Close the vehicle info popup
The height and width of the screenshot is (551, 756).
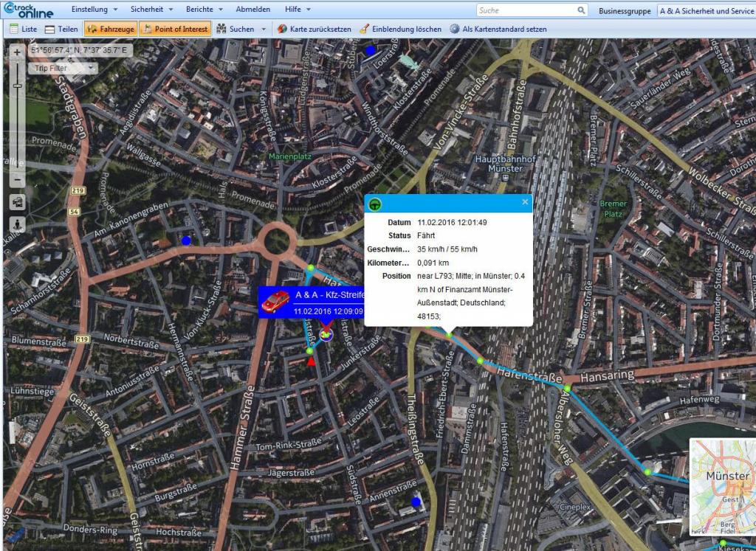pos(525,201)
